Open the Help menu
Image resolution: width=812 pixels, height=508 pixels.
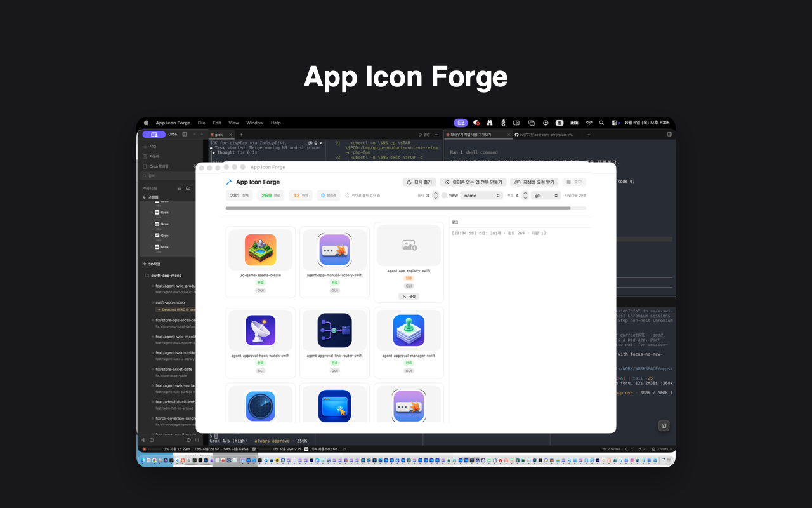tap(276, 123)
